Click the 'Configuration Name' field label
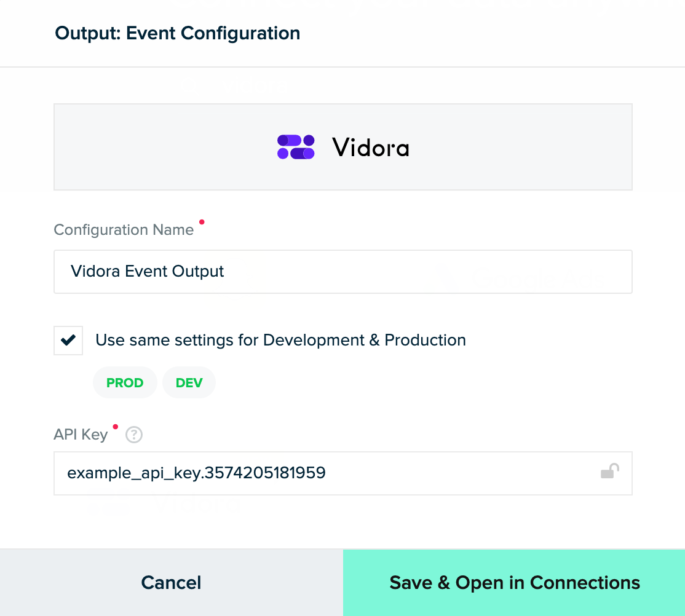 tap(124, 230)
